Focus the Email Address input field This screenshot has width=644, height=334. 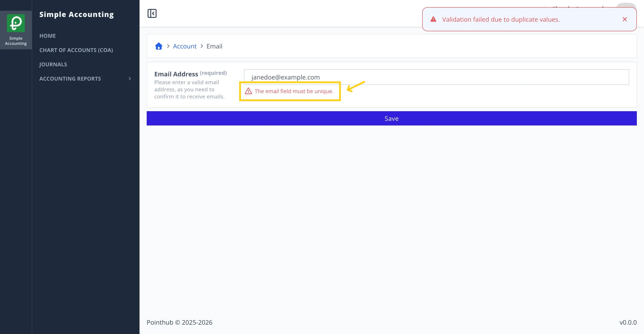436,77
